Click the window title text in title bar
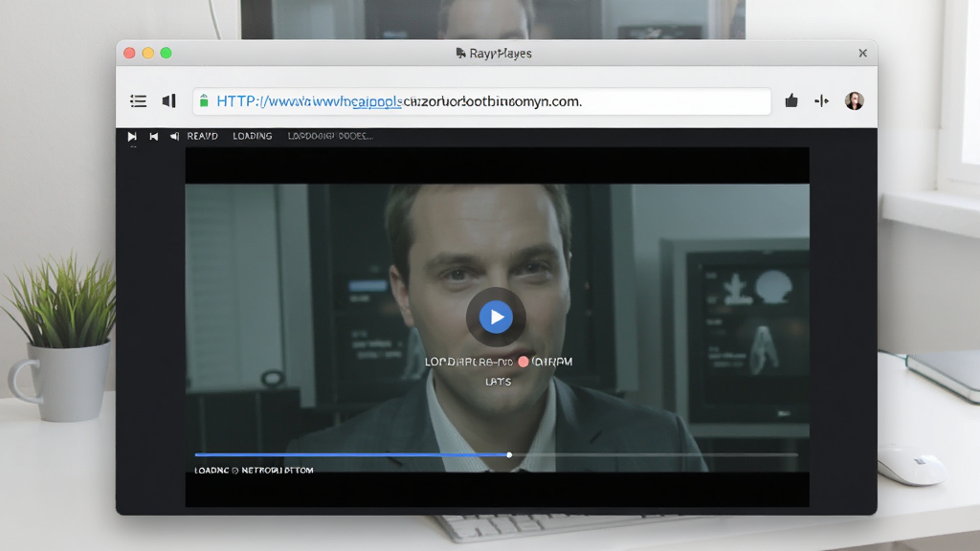Viewport: 980px width, 551px height. pyautogui.click(x=501, y=54)
